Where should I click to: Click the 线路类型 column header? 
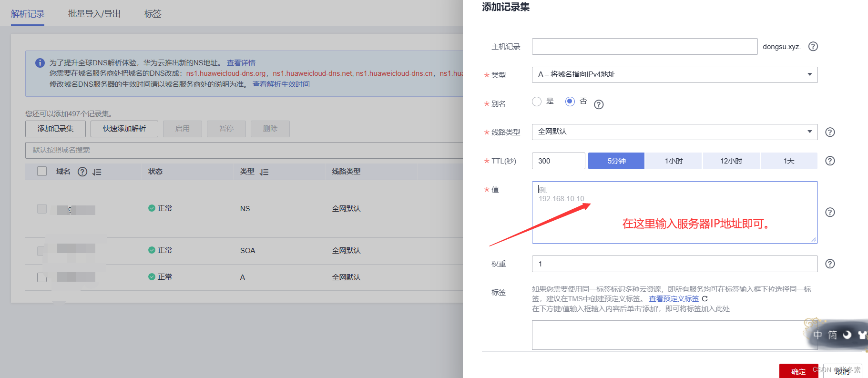click(x=346, y=171)
